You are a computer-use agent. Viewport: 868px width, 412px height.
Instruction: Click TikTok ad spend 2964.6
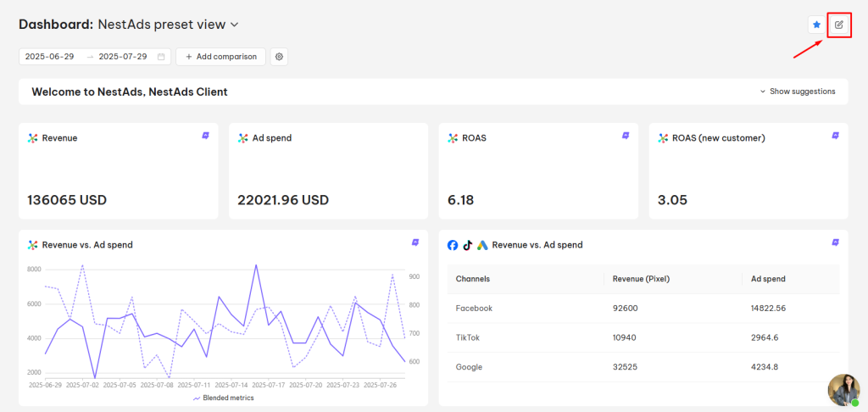(x=765, y=337)
